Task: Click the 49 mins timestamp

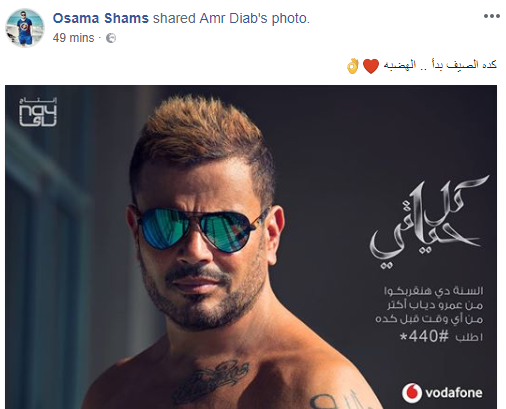Action: click(73, 38)
